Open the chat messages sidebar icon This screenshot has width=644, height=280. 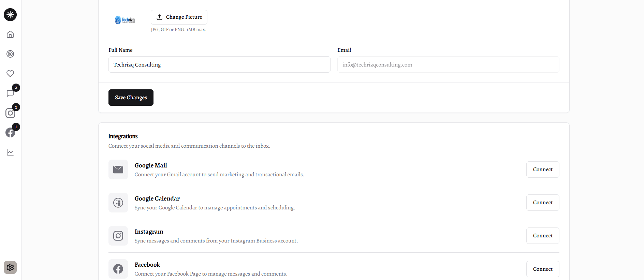10,93
